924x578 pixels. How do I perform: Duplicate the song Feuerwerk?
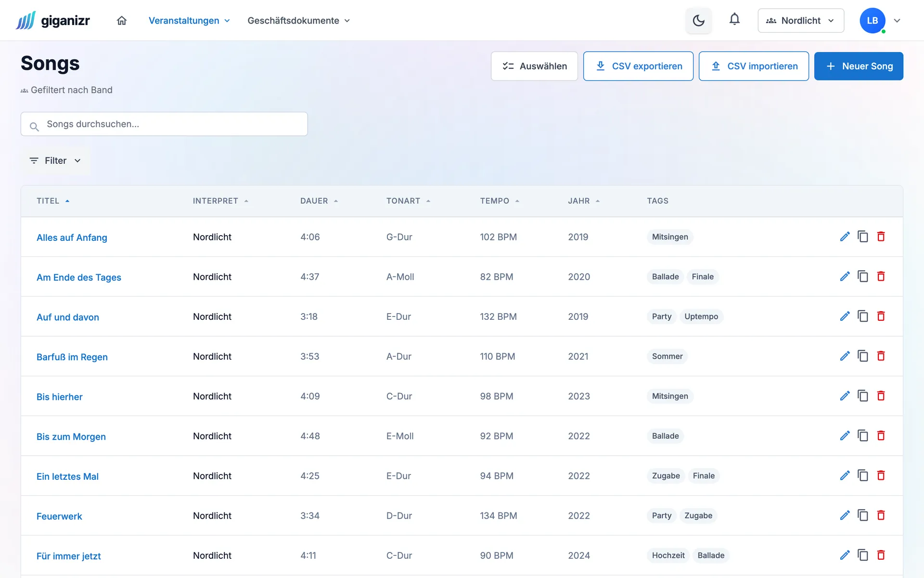[x=863, y=515]
